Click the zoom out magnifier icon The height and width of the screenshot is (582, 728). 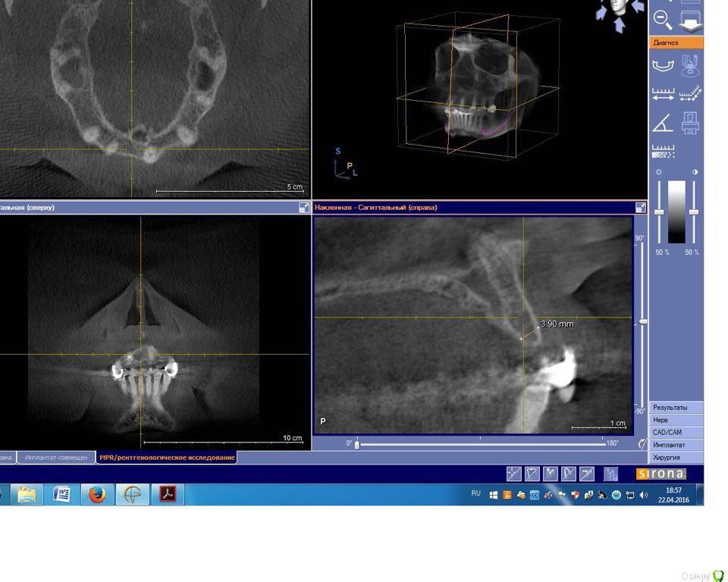[663, 19]
